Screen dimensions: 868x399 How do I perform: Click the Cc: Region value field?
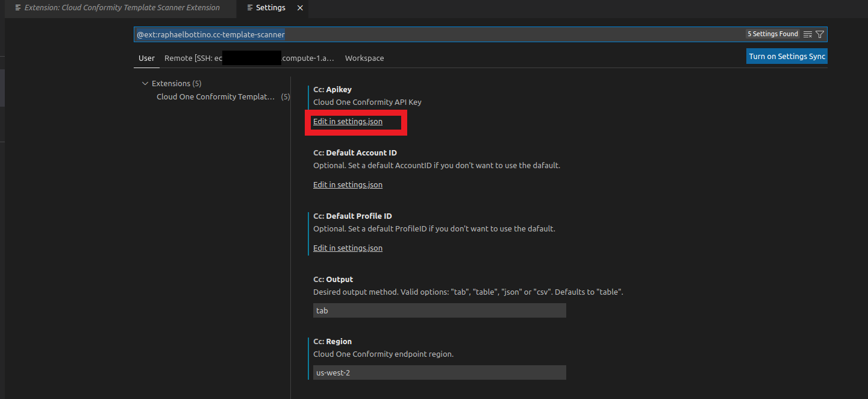pos(439,372)
